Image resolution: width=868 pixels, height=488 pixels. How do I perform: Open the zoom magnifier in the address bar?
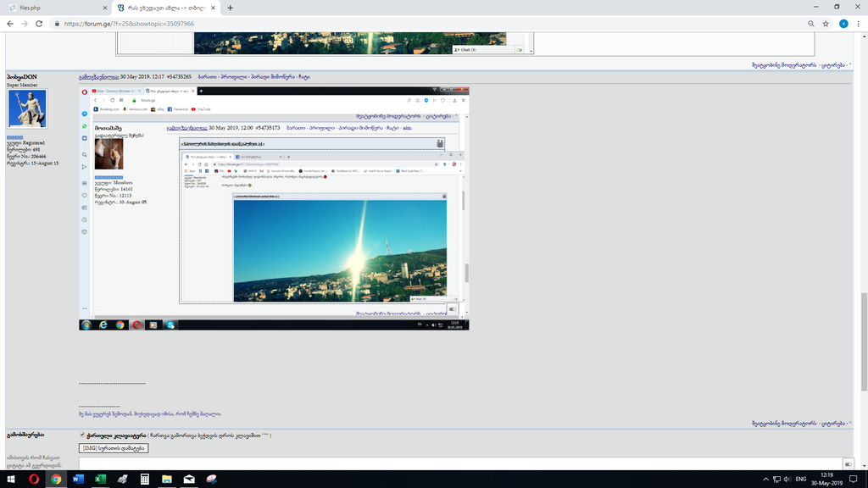coord(811,24)
